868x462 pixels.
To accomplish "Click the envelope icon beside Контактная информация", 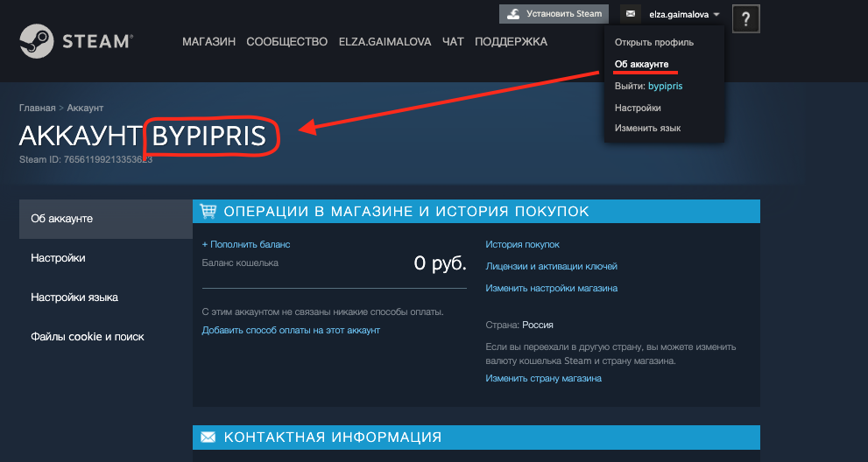I will point(208,437).
